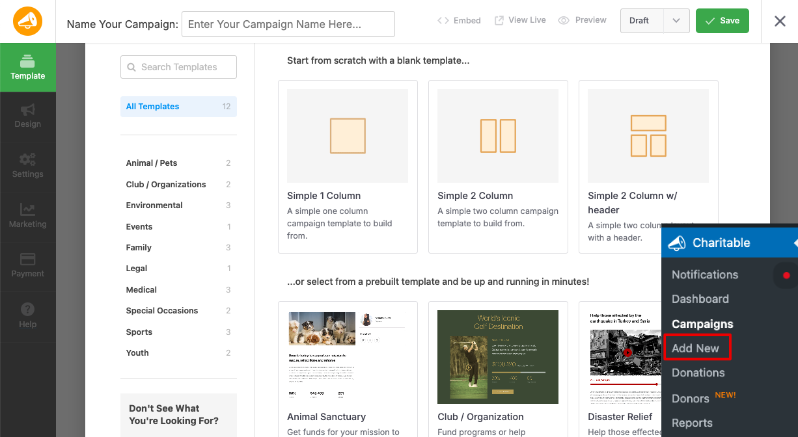The width and height of the screenshot is (798, 437).
Task: Select Simple 2 Column w/ header thumbnail
Action: coord(648,136)
